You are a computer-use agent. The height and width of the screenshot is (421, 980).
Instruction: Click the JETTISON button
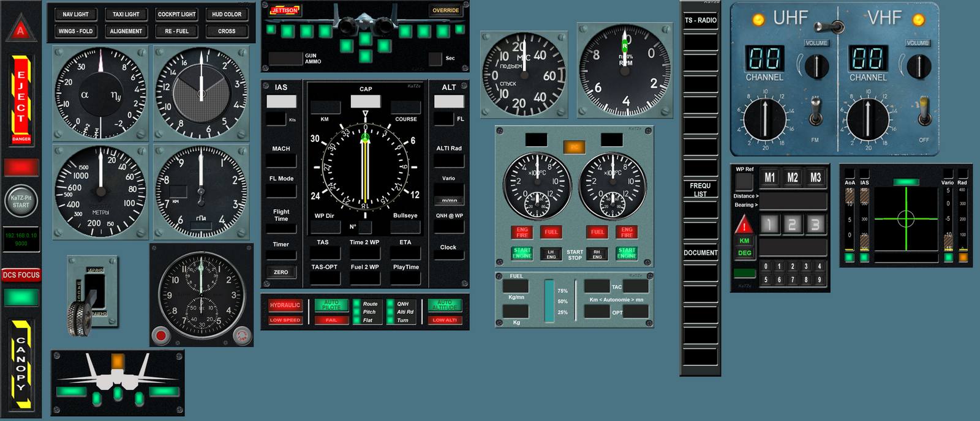point(284,10)
